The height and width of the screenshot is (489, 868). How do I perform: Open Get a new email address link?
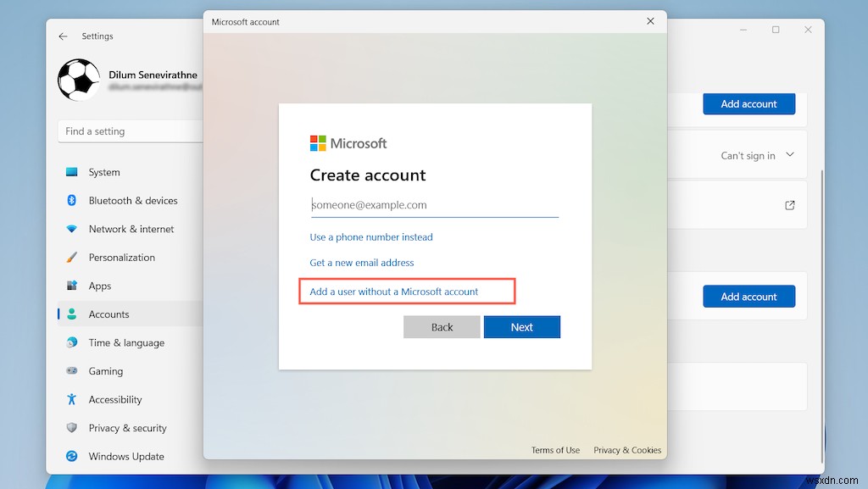361,263
